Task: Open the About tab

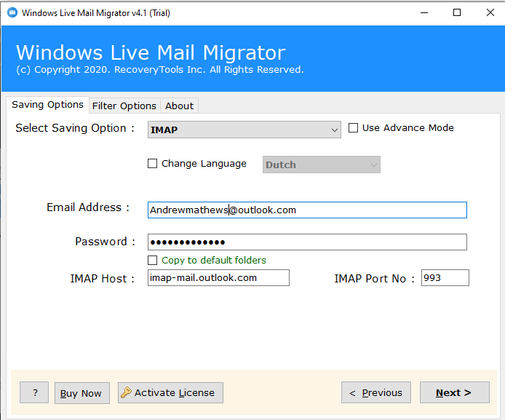Action: click(180, 106)
